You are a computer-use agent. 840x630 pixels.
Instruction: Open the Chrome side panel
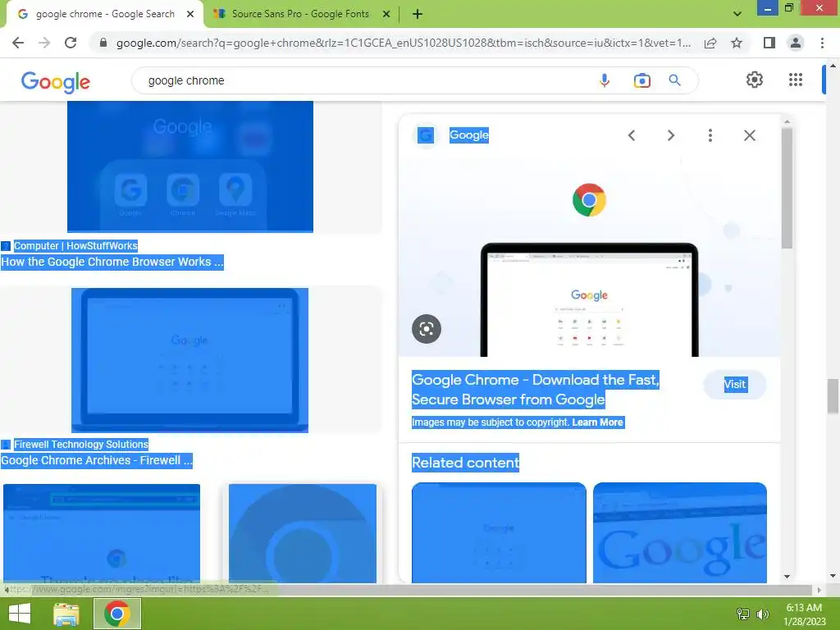(x=769, y=43)
